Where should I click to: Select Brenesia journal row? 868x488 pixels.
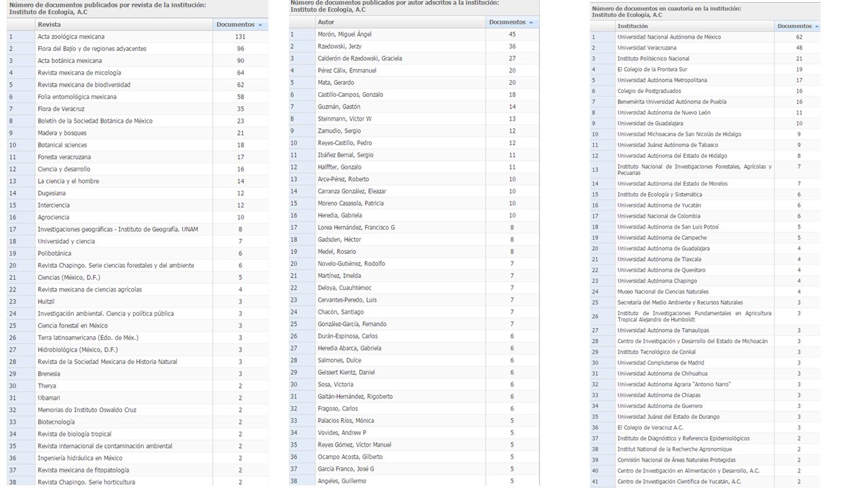pyautogui.click(x=138, y=373)
